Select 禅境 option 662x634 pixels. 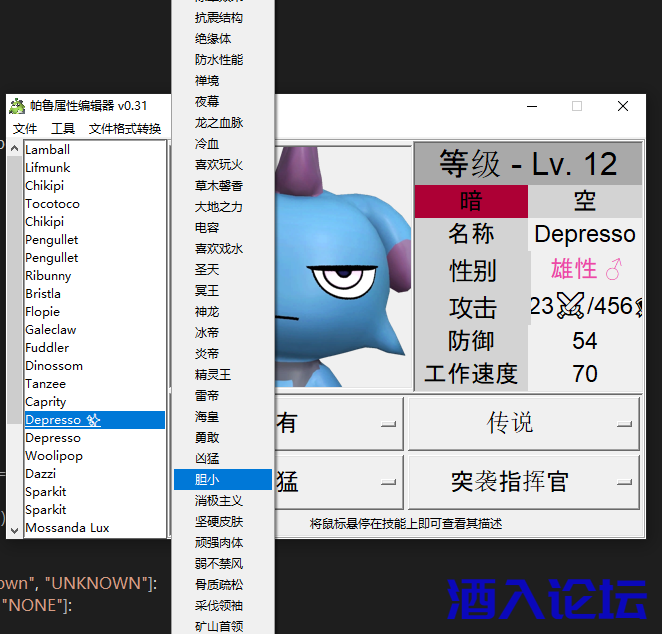click(223, 80)
